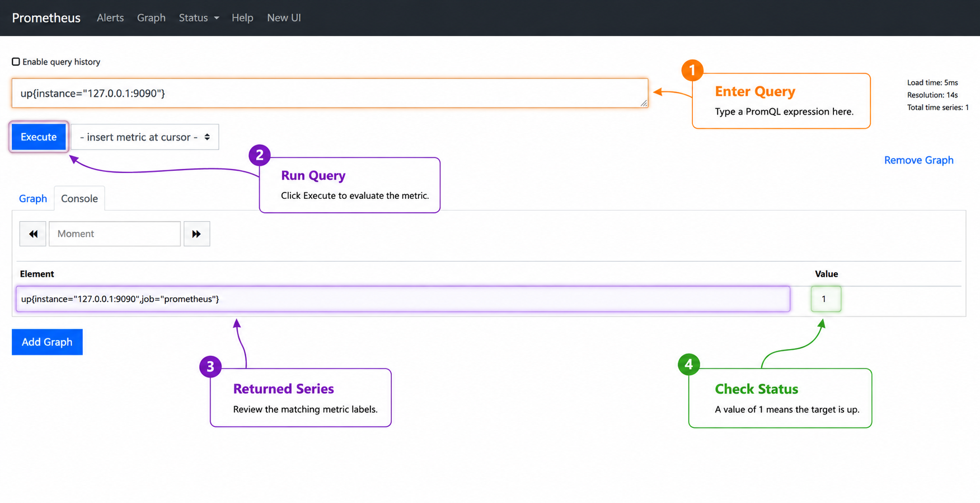Image resolution: width=980 pixels, height=503 pixels.
Task: Switch to New UI
Action: click(x=284, y=18)
